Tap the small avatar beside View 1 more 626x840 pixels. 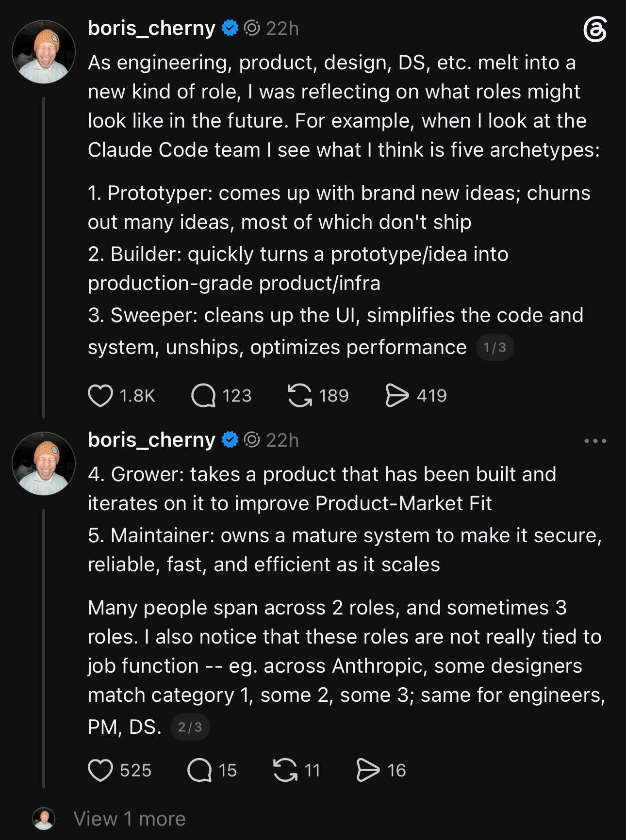44,819
